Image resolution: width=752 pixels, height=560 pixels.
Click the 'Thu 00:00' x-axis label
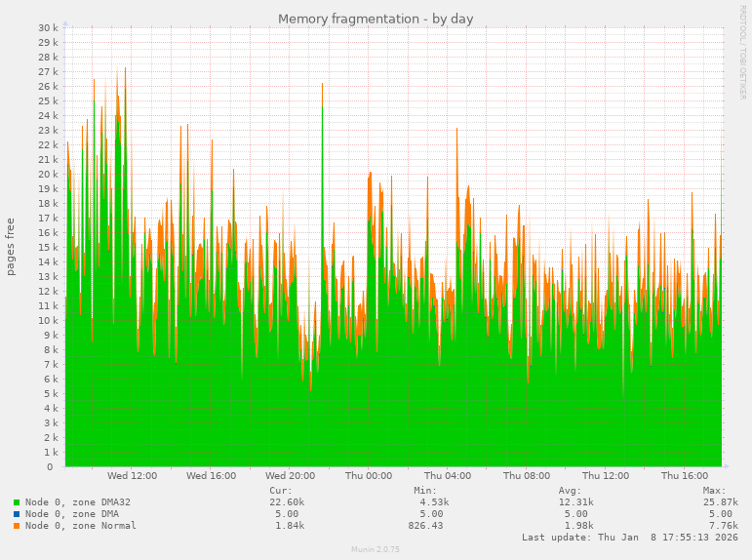point(369,476)
